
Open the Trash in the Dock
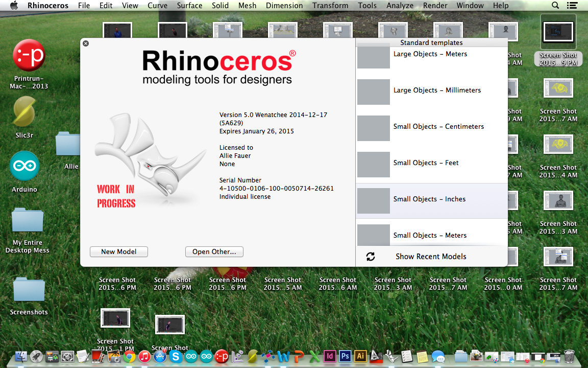569,356
